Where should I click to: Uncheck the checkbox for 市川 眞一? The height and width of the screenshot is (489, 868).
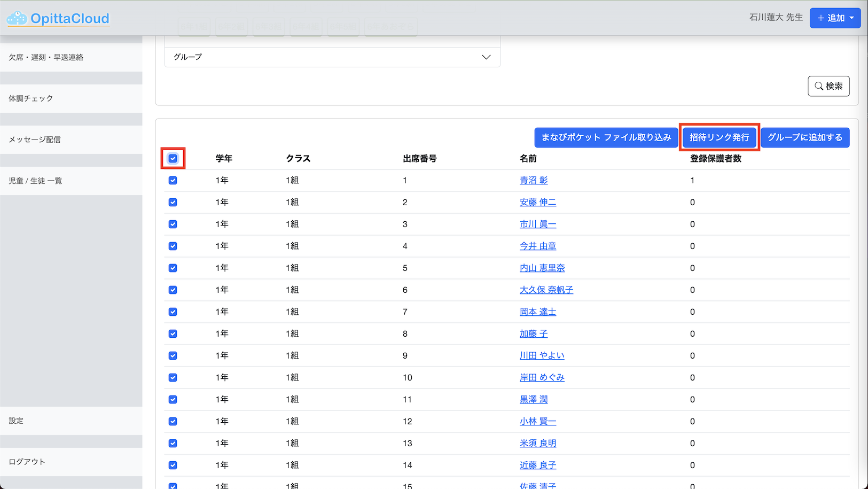(173, 224)
